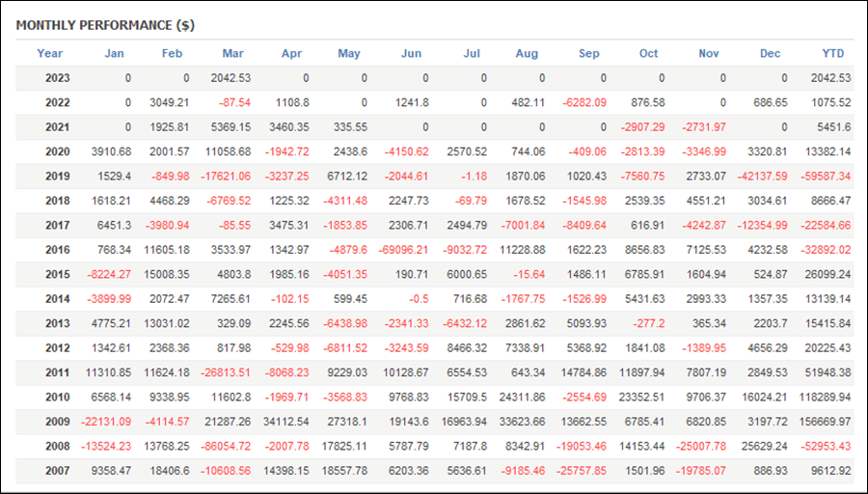Click the Dec column header
868x494 pixels.
pyautogui.click(x=770, y=54)
